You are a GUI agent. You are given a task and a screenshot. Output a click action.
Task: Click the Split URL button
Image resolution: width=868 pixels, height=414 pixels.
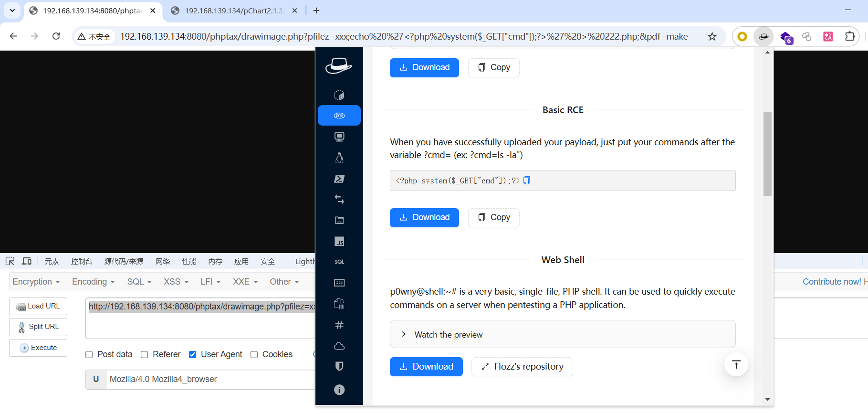(38, 327)
